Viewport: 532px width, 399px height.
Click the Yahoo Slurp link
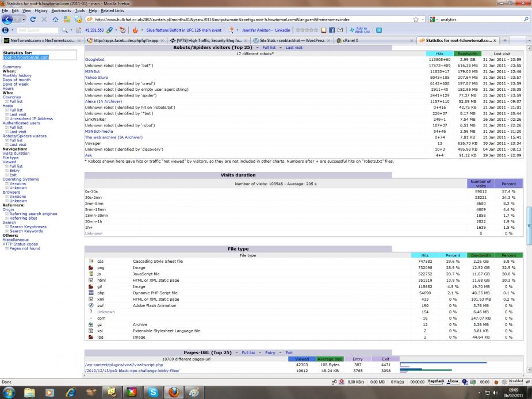click(97, 78)
